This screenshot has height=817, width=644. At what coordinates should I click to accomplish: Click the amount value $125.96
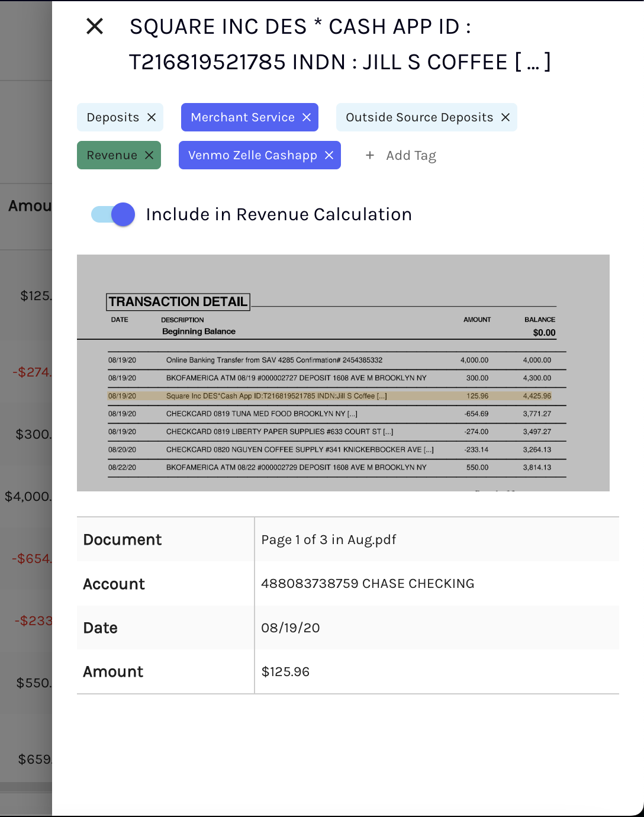click(285, 672)
